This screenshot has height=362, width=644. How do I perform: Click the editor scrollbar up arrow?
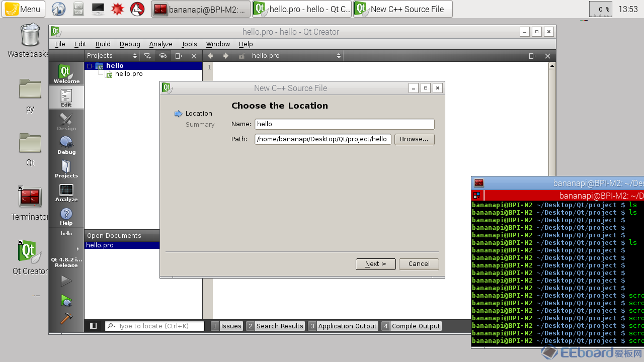click(x=552, y=66)
